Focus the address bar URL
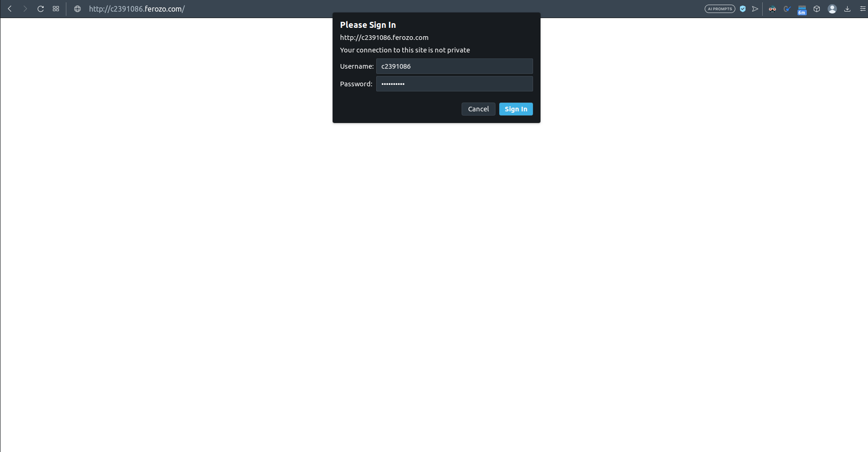 point(137,9)
